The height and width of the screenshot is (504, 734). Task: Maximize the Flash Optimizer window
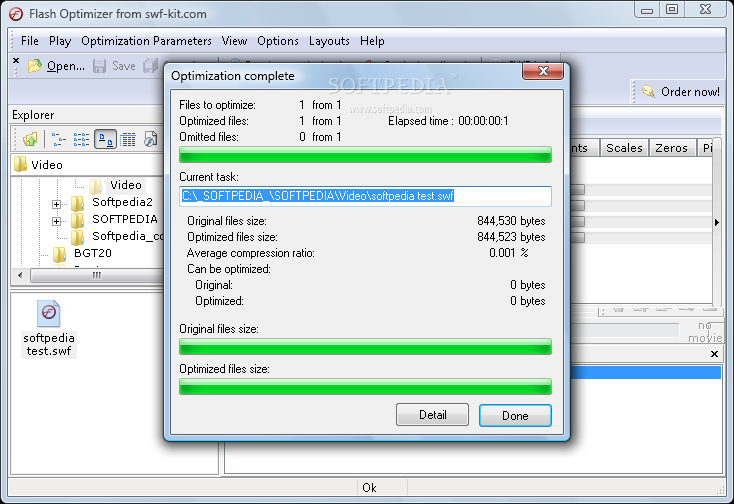click(672, 9)
